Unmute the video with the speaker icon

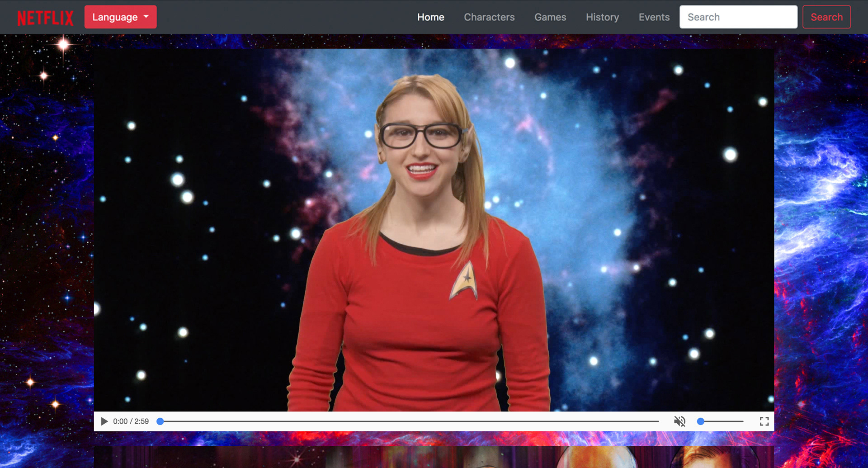[x=679, y=421]
